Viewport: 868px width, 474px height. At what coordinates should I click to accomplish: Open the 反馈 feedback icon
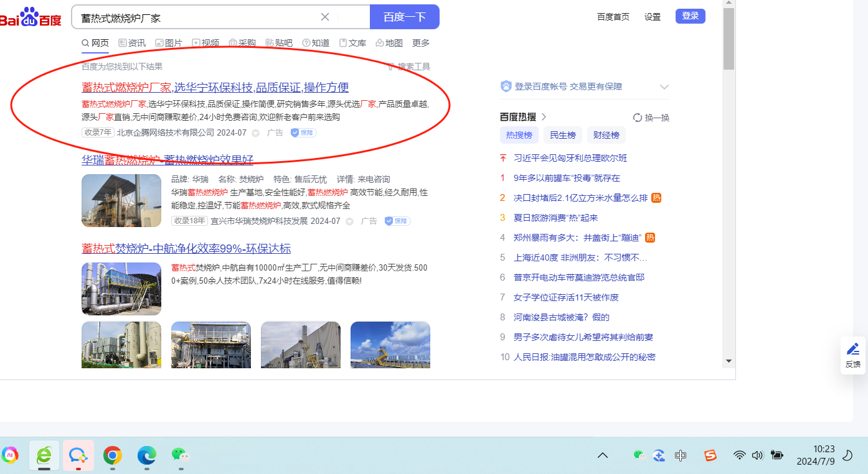click(852, 355)
